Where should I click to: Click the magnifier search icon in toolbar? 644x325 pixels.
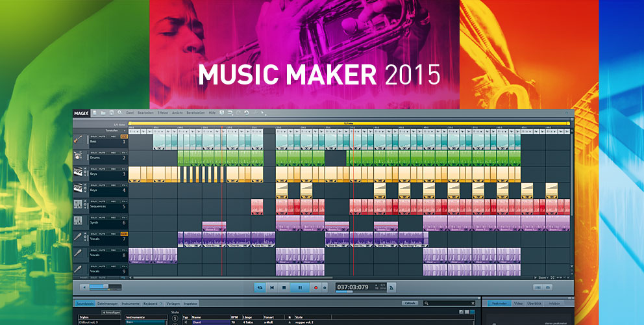[119, 112]
